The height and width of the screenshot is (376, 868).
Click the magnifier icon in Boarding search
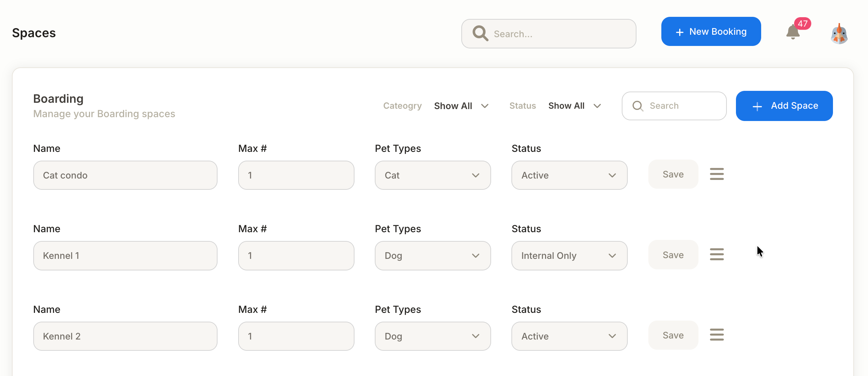(638, 106)
